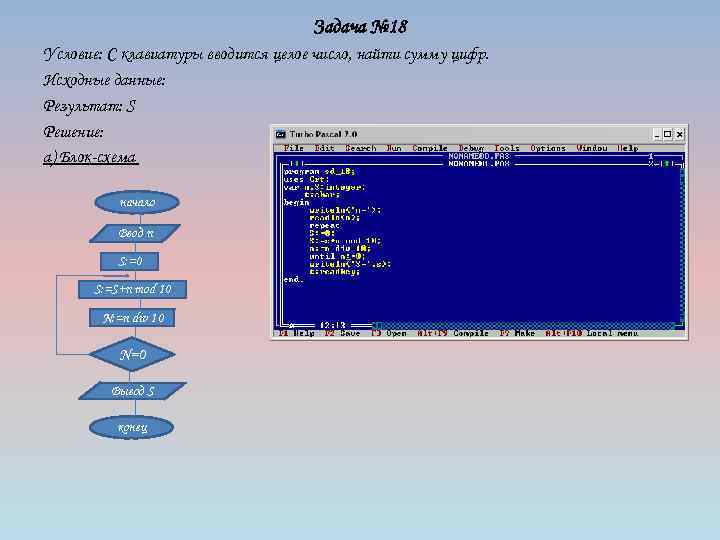Click the editor's vertical scrollbar
720x540 pixels.
pyautogui.click(x=682, y=244)
